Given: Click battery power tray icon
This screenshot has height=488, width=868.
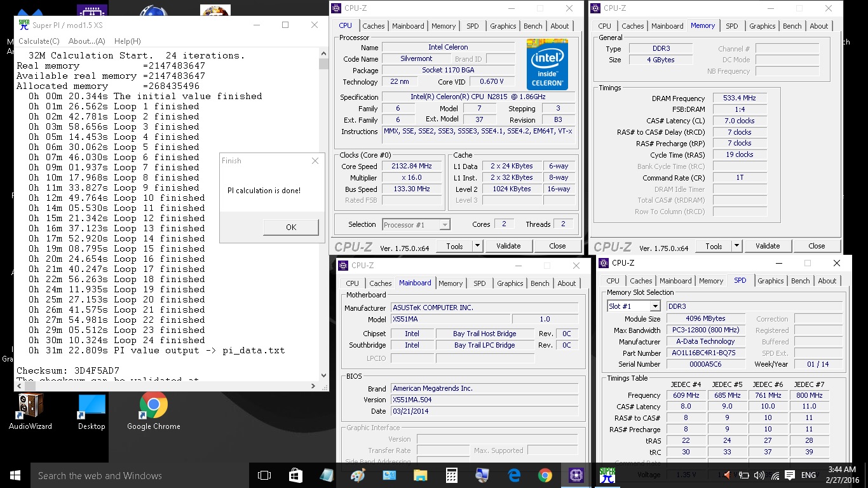Looking at the screenshot, I should coord(743,475).
